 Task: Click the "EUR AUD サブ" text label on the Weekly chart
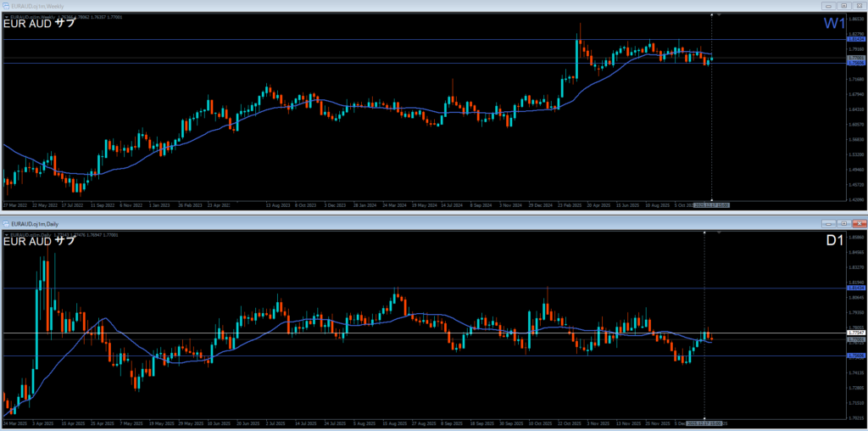(40, 23)
